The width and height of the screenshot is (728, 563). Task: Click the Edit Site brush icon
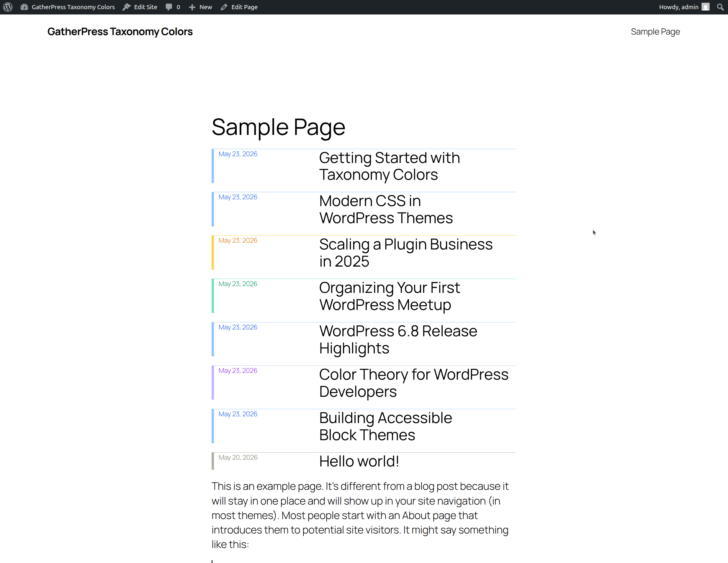click(x=126, y=7)
